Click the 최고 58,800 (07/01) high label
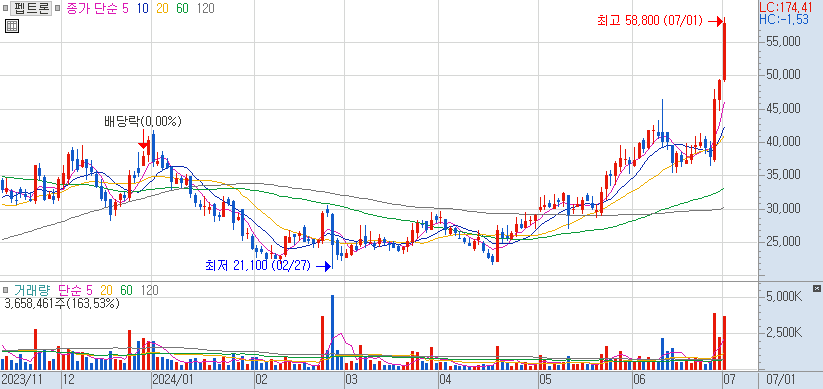 (x=649, y=21)
